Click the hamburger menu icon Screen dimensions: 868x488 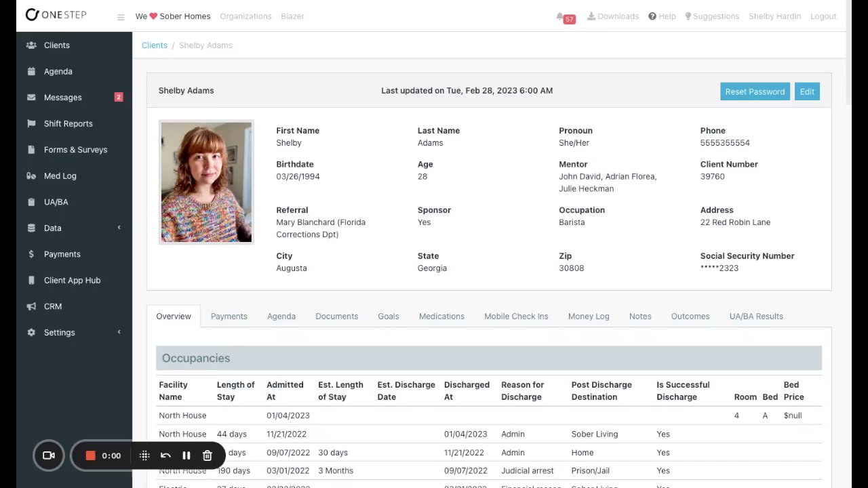[x=121, y=17]
